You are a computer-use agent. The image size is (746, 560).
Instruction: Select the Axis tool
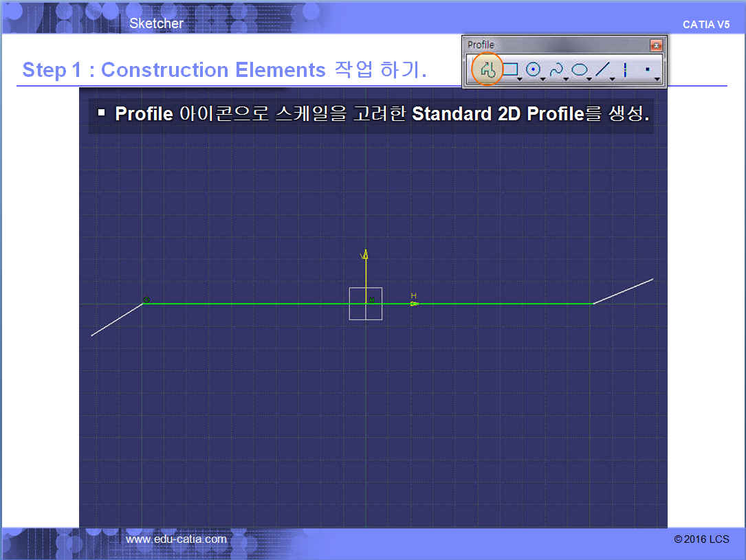(x=625, y=69)
